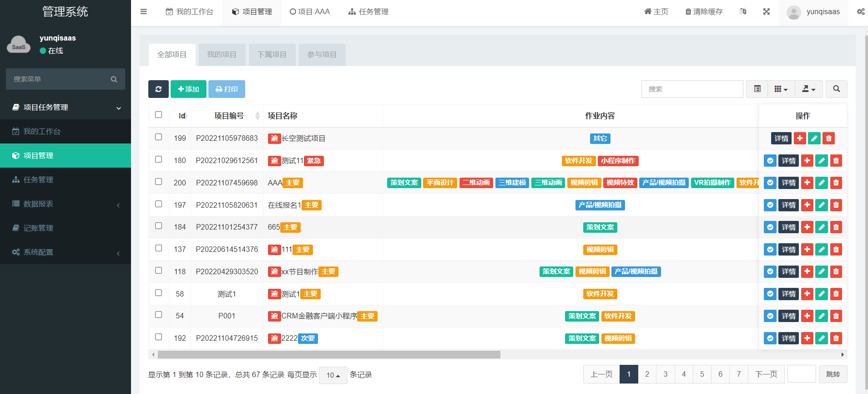868x394 pixels.
Task: Go to the 下一页 pagination button
Action: tap(767, 374)
